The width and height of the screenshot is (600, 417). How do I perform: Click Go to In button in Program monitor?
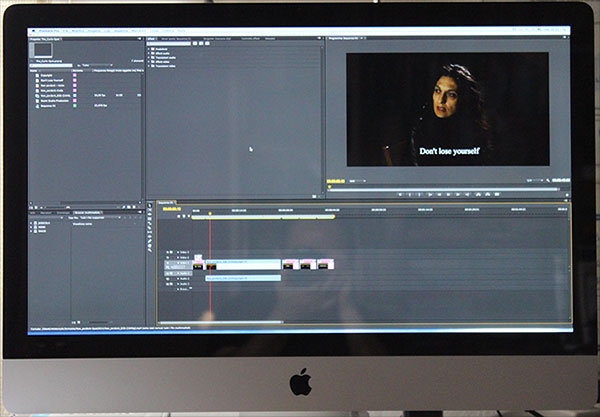pyautogui.click(x=430, y=194)
